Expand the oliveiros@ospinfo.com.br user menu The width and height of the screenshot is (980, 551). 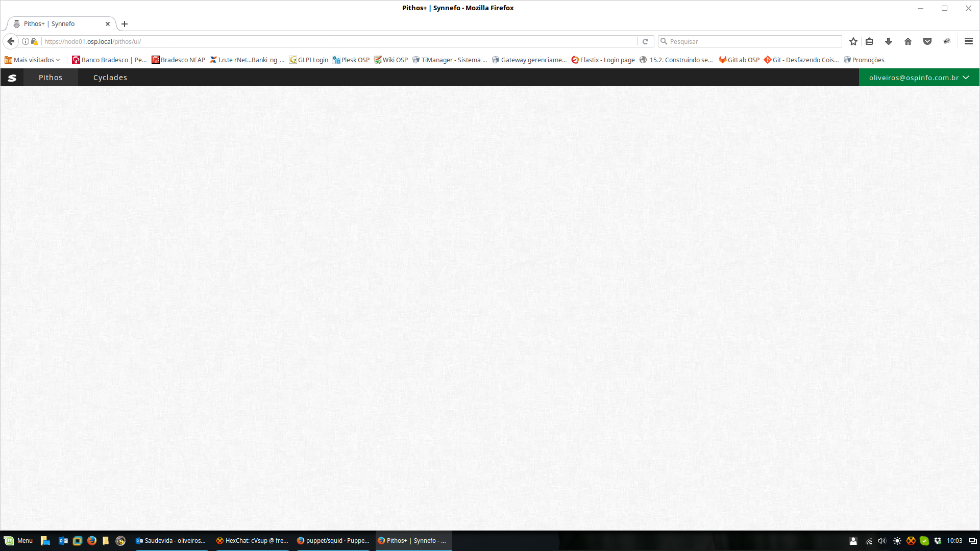[919, 78]
